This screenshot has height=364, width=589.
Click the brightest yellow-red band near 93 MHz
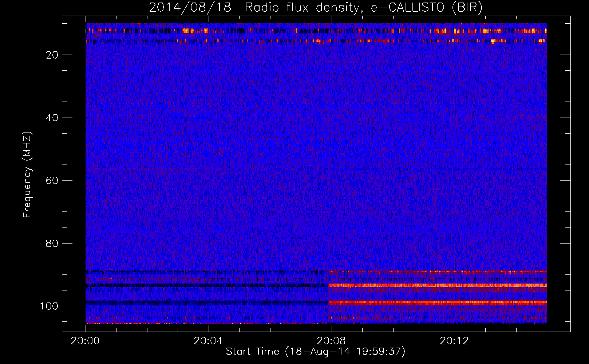point(438,285)
